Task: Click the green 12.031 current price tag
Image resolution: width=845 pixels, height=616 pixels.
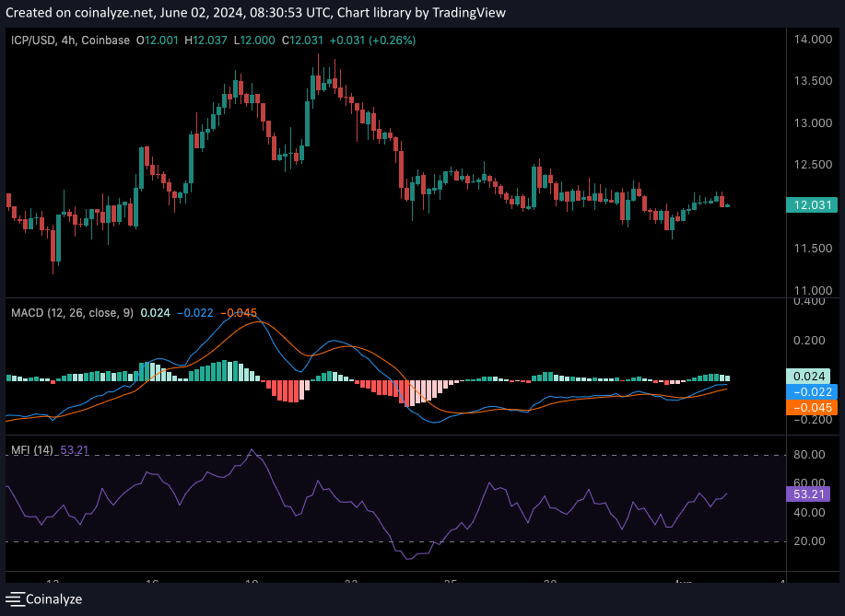Action: point(808,205)
